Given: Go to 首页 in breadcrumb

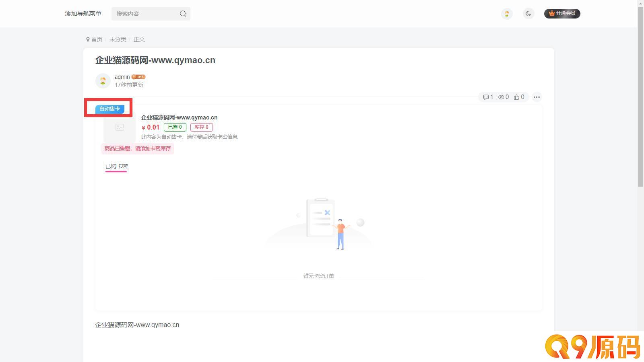Looking at the screenshot, I should tap(97, 39).
